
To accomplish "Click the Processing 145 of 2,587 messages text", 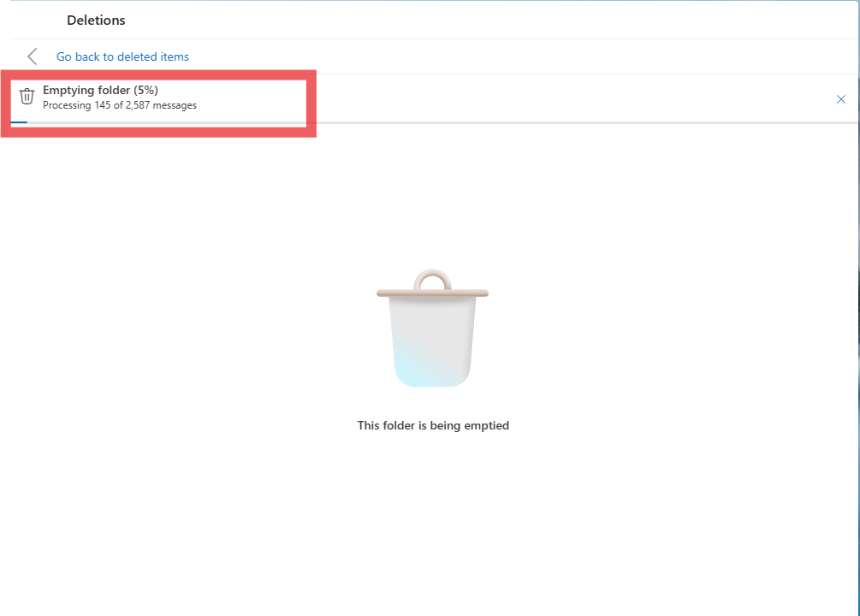I will [x=120, y=105].
